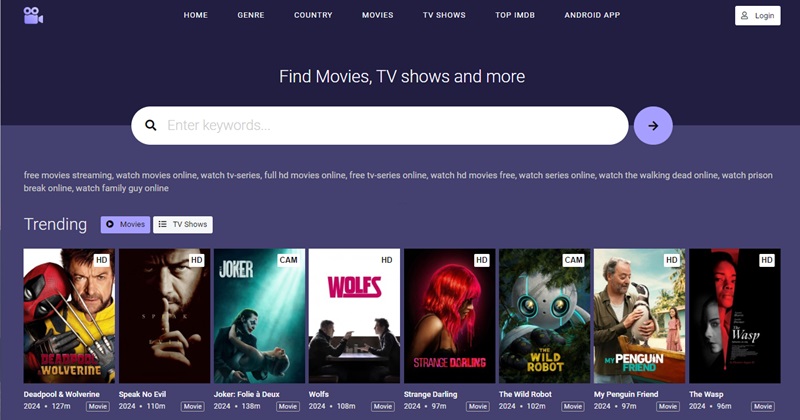Click HD badge on My Penguin Friend
This screenshot has width=800, height=420.
tap(672, 260)
